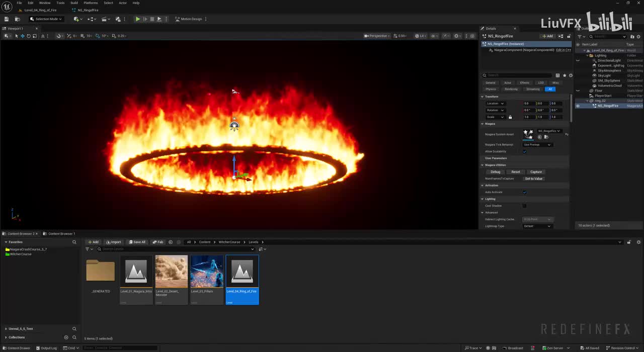Click the Save icon in main toolbar

click(x=7, y=19)
